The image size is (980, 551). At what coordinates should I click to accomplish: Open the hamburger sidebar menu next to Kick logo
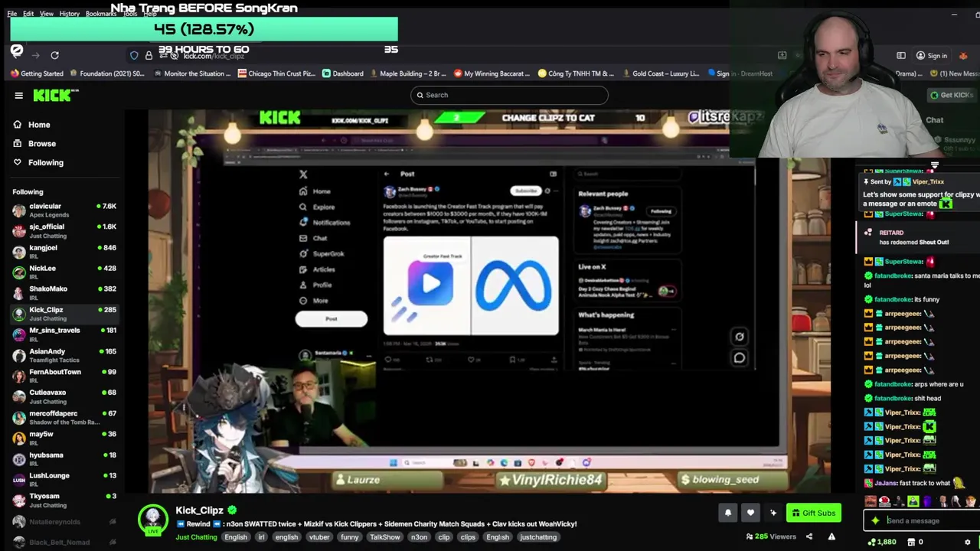18,96
